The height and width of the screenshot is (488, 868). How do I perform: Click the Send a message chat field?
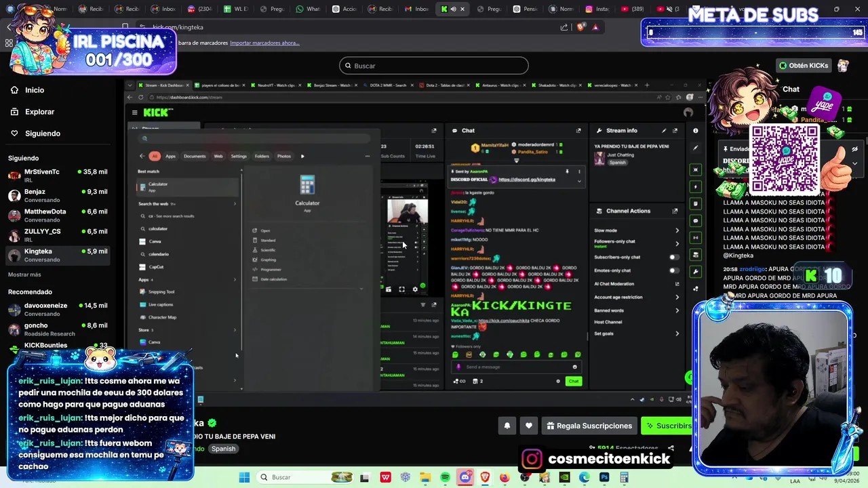point(517,367)
